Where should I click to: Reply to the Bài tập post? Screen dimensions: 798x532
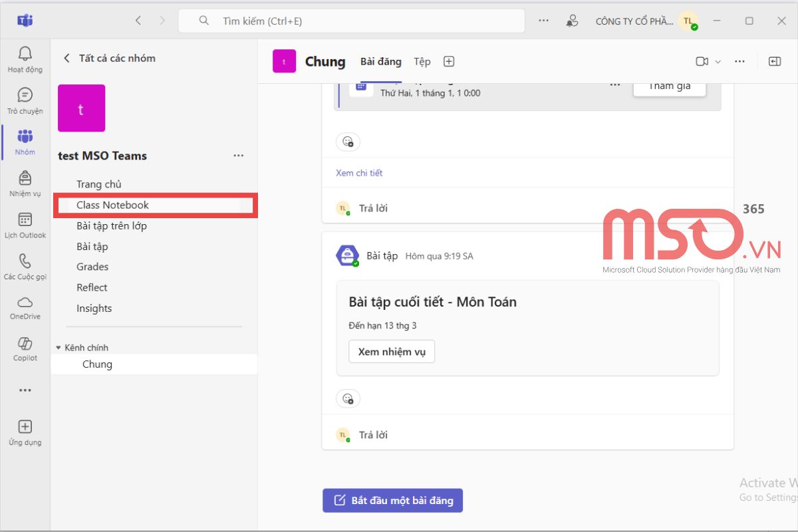(x=373, y=435)
